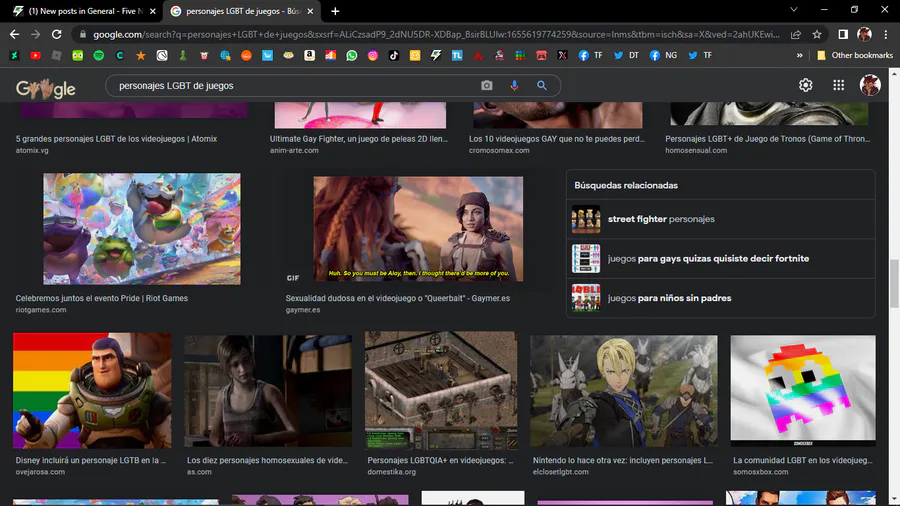900x506 pixels.
Task: Show hidden bookmarks with double chevron
Action: coord(800,56)
